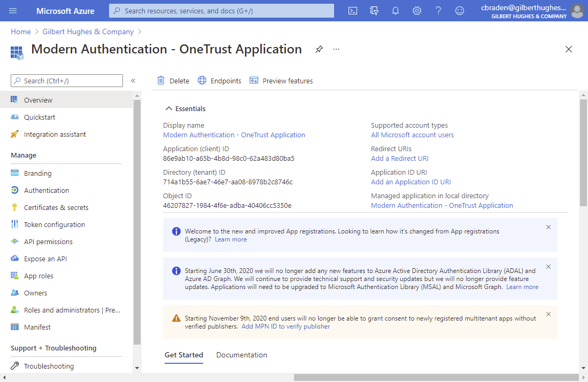Click the Overview icon in the sidebar
This screenshot has width=588, height=382.
tap(14, 99)
